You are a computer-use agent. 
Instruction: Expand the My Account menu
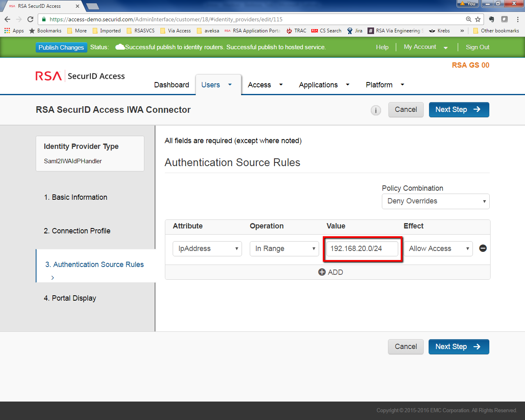425,47
